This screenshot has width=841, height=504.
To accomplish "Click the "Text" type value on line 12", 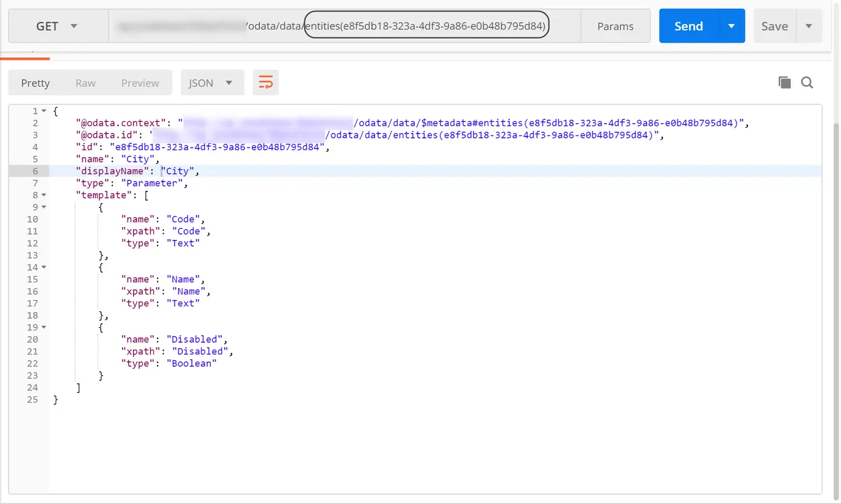I will [183, 244].
